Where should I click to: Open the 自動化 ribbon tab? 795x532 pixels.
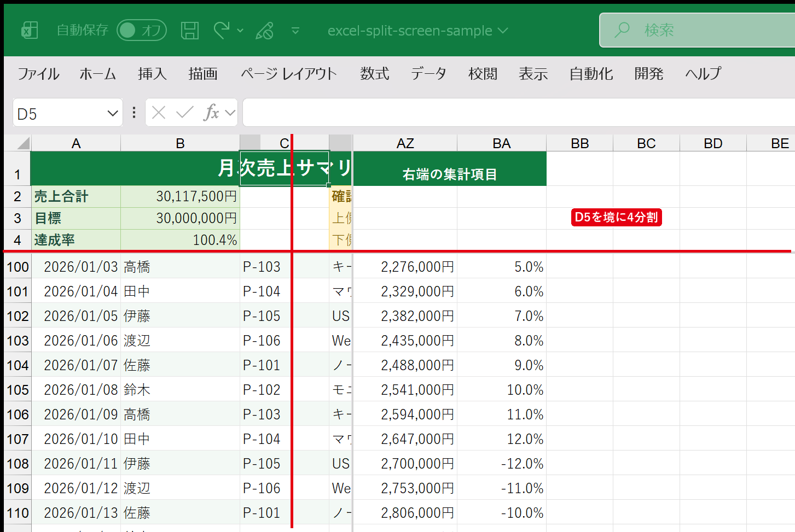coord(591,74)
